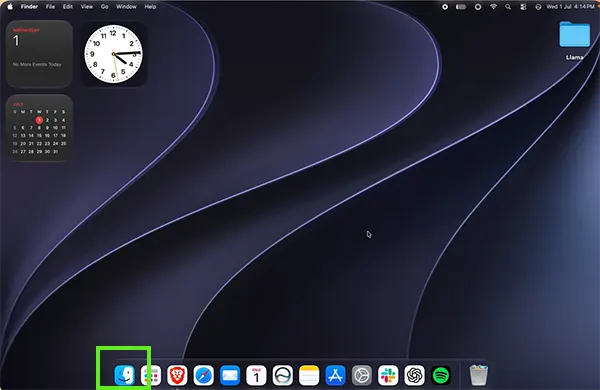Open Control Center in menu bar

tap(523, 7)
